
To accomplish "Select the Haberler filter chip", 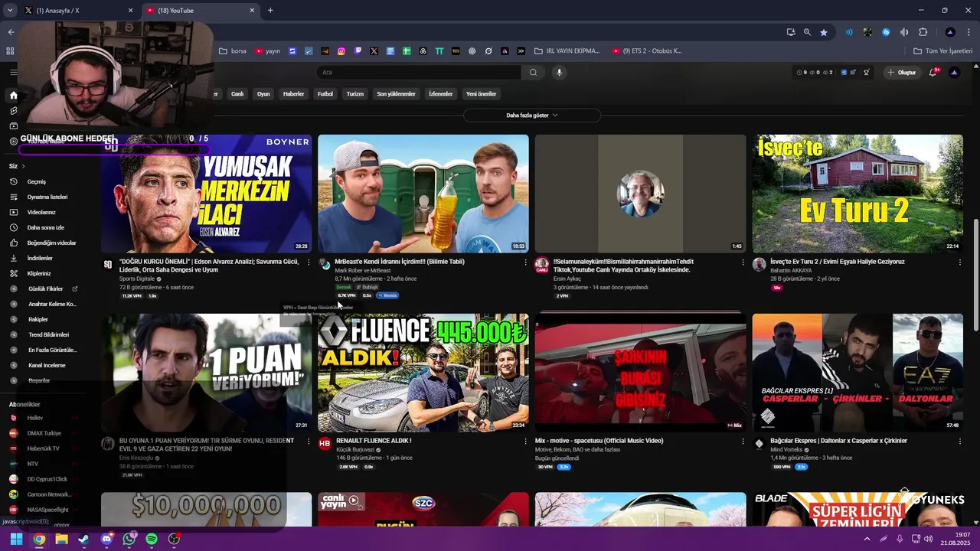I will pyautogui.click(x=294, y=93).
